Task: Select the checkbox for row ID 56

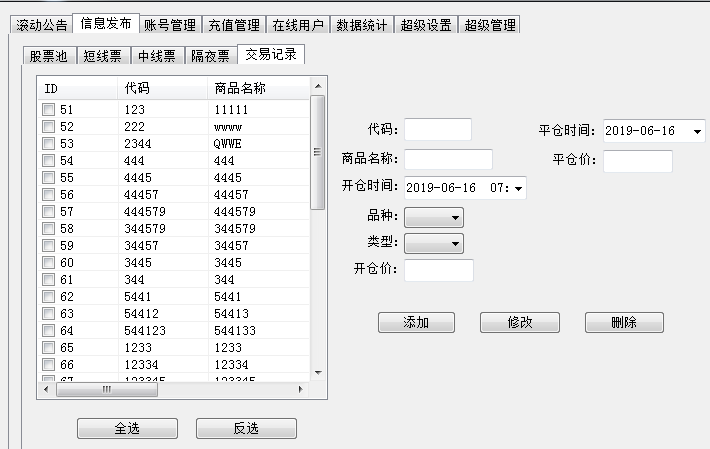Action: 48,195
